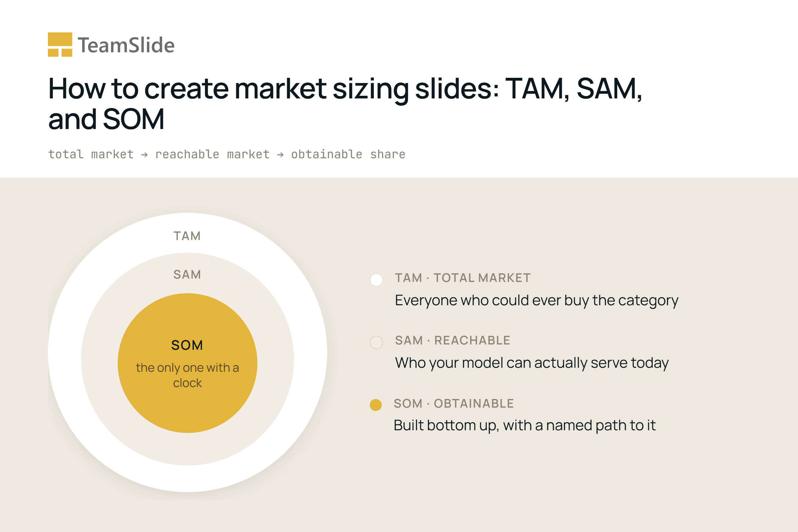Click the 'SAM · REACHABLE' legend heading
The image size is (798, 532).
coord(453,340)
